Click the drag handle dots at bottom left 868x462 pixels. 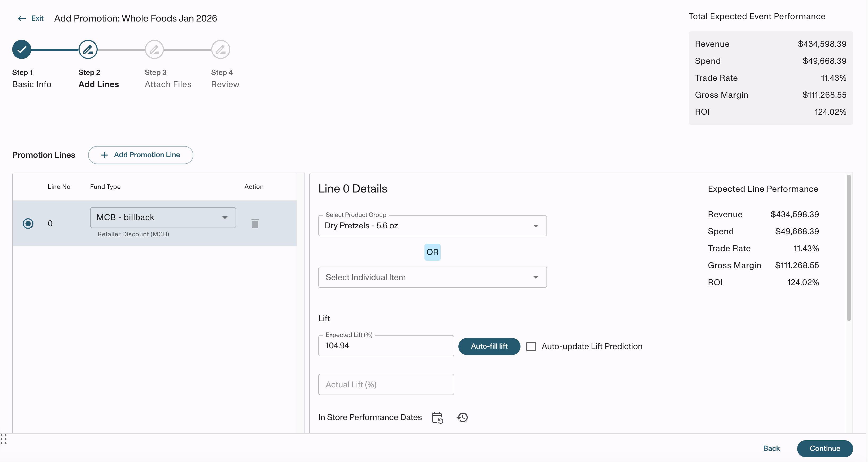click(x=4, y=439)
